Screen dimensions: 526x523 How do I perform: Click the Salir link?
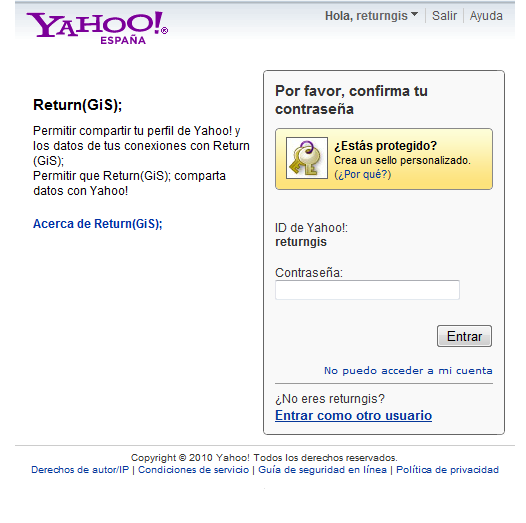444,16
